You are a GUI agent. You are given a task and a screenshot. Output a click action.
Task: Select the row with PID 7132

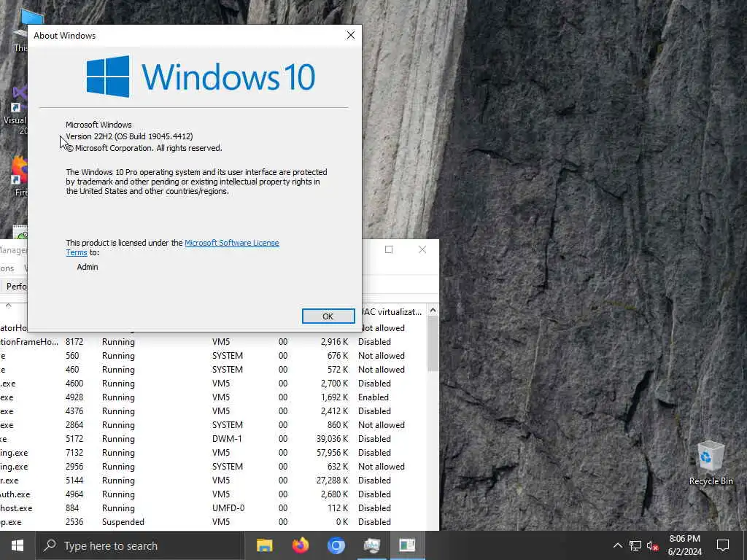point(214,452)
